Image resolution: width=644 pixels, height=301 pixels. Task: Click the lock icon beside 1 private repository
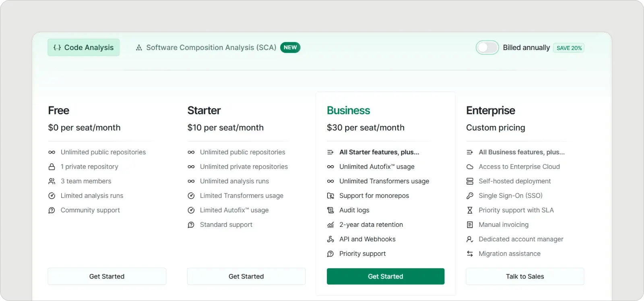pos(52,166)
